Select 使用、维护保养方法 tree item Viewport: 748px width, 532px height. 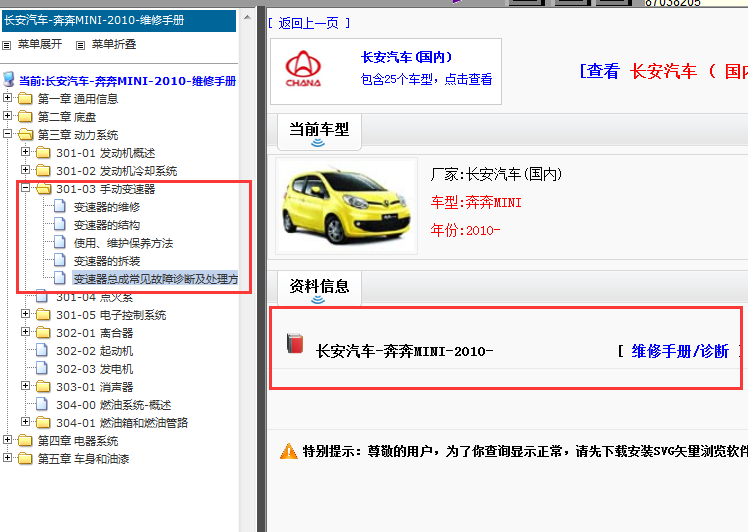pos(124,243)
